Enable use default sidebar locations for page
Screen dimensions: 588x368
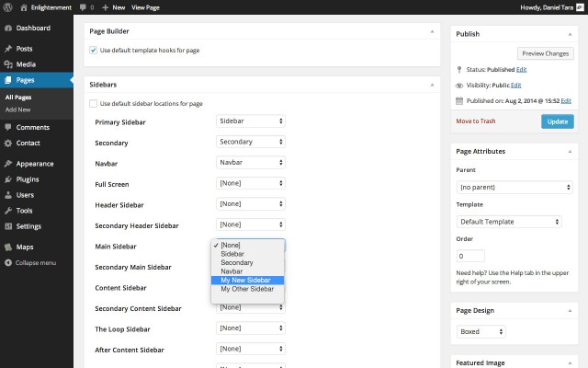click(94, 103)
